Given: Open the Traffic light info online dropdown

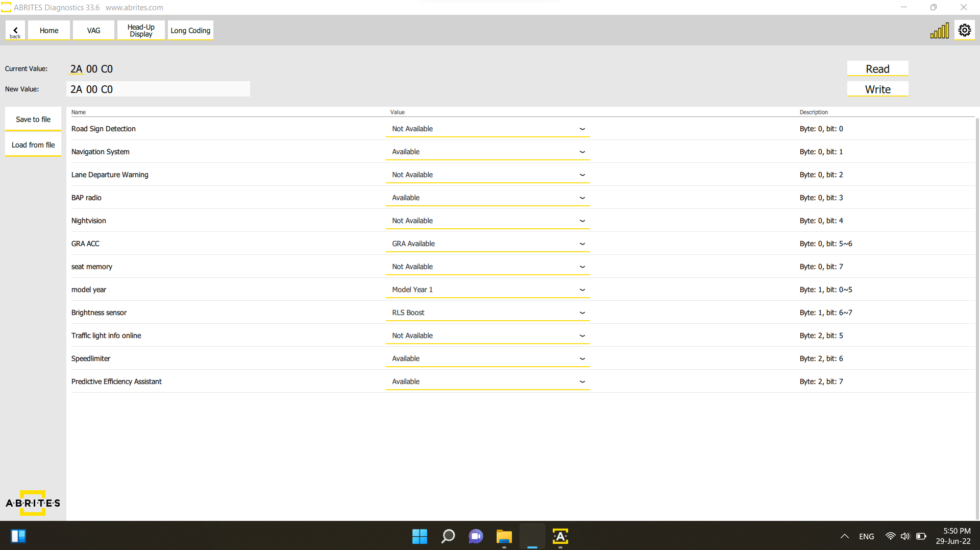Looking at the screenshot, I should (x=487, y=336).
